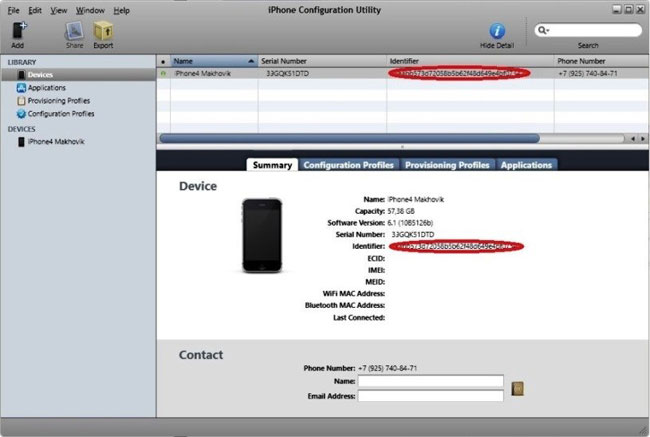Select Devices in the Library sidebar

78,75
